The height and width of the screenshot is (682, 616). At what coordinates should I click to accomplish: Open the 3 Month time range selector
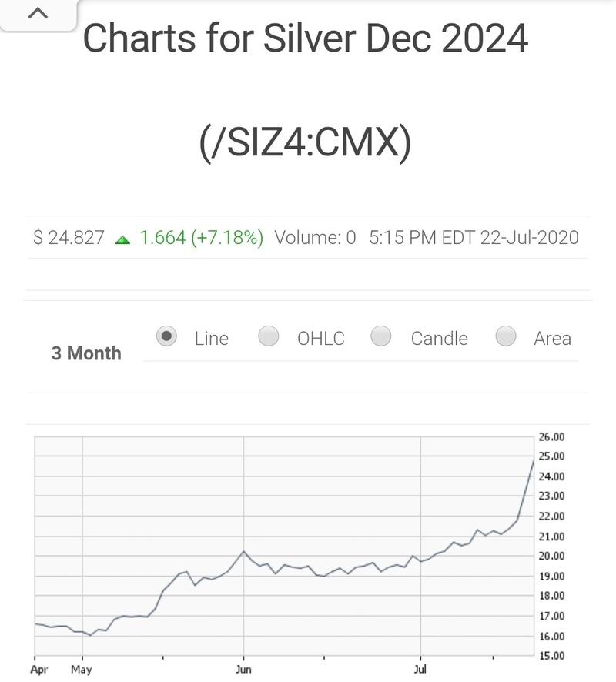(x=86, y=353)
